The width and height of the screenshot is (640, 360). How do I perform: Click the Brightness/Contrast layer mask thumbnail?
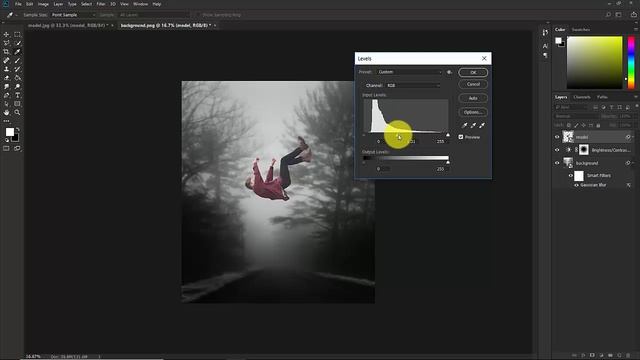(x=584, y=150)
